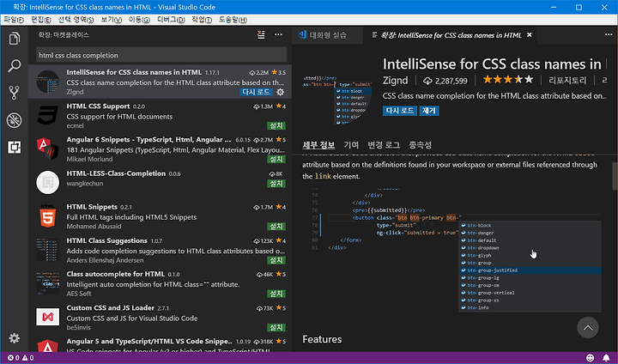Click errors and warnings status bar indicator
This screenshot has width=618, height=364.
(x=21, y=358)
